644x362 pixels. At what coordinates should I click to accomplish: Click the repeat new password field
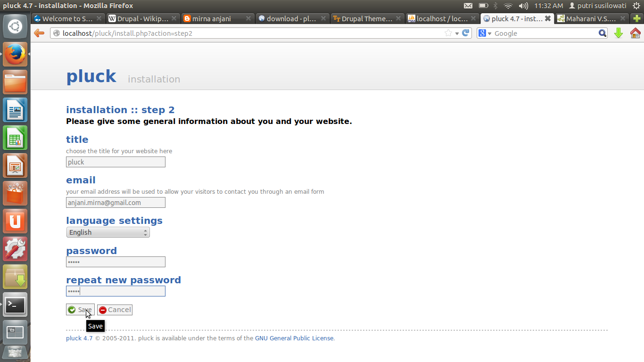click(x=116, y=291)
